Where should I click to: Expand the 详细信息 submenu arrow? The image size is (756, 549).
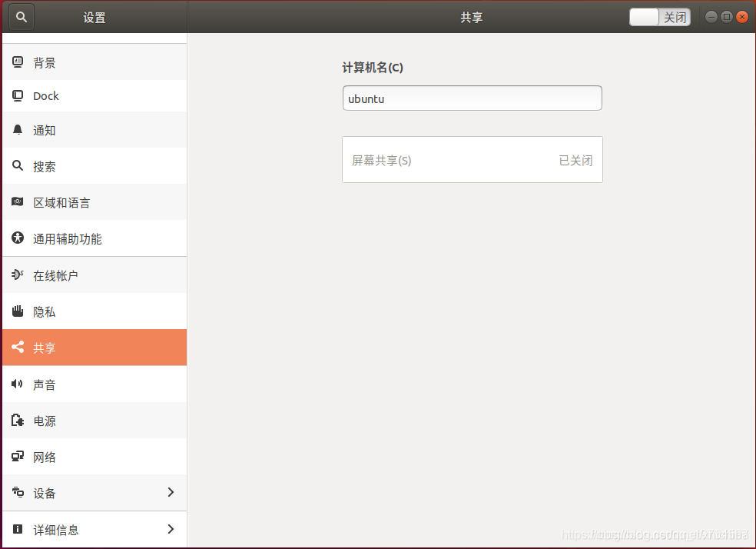tap(171, 529)
